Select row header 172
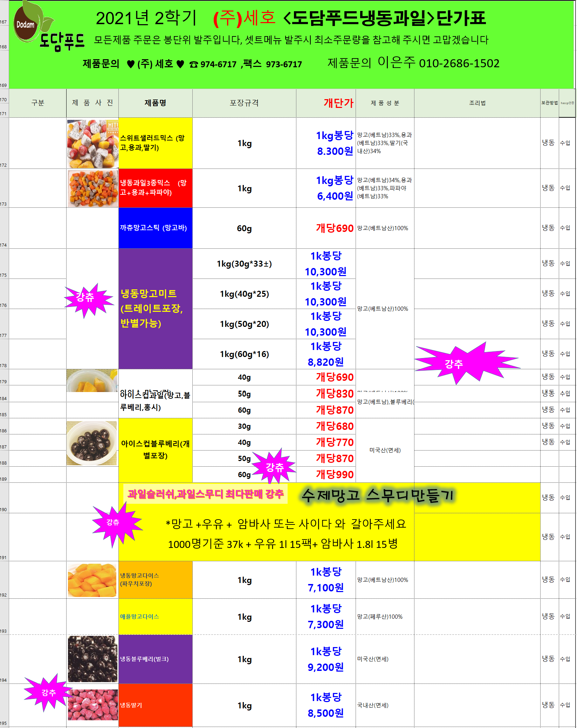The width and height of the screenshot is (577, 728). (x=4, y=143)
